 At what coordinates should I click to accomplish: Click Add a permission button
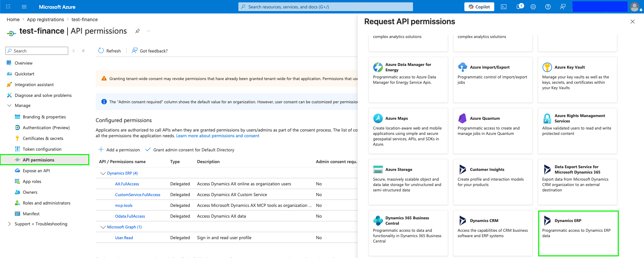coord(119,150)
